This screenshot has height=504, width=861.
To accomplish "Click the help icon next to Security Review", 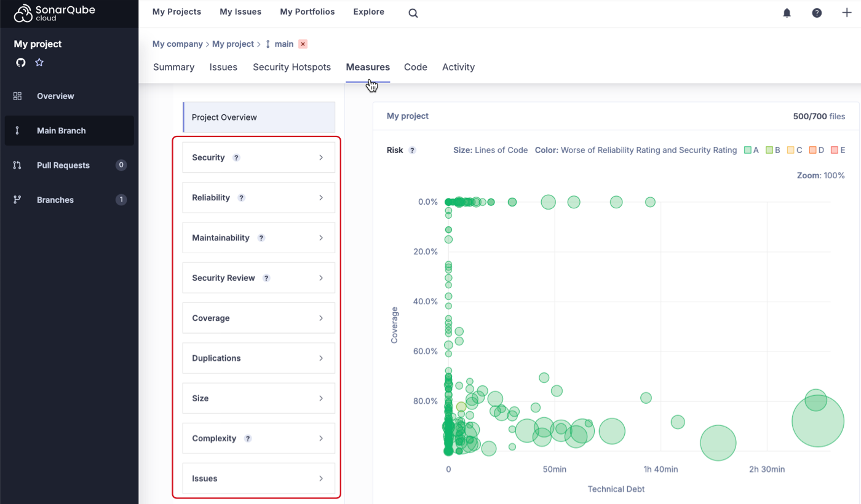I will [x=266, y=278].
